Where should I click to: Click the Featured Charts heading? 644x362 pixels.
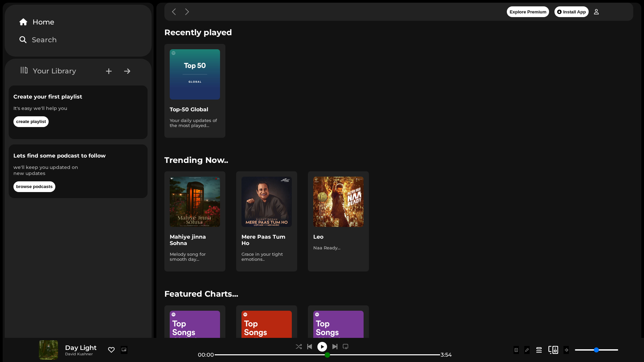pyautogui.click(x=201, y=294)
